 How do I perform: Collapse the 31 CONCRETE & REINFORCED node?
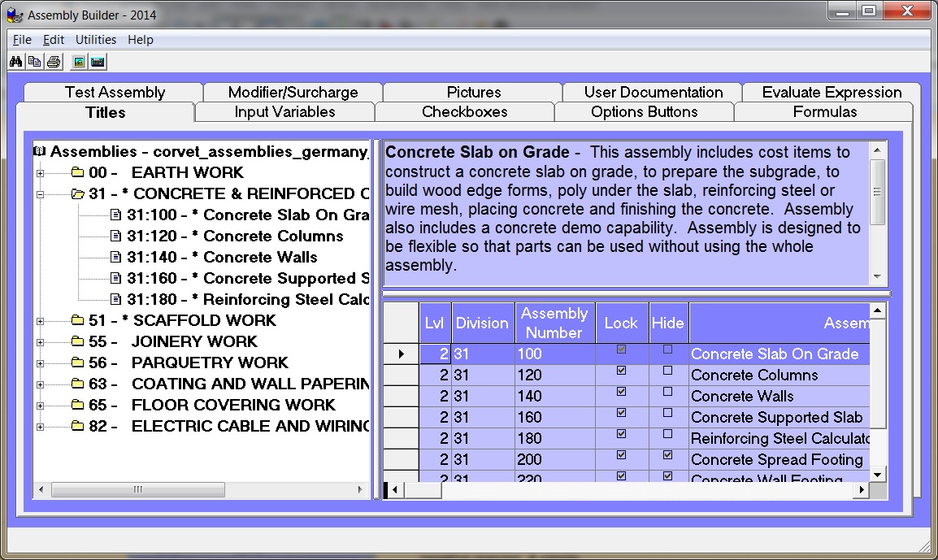click(40, 194)
